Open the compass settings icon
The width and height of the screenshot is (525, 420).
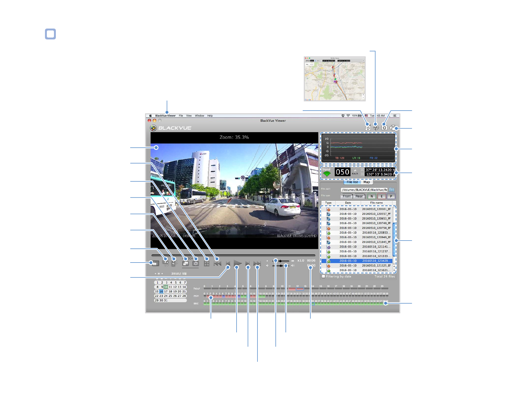click(376, 128)
